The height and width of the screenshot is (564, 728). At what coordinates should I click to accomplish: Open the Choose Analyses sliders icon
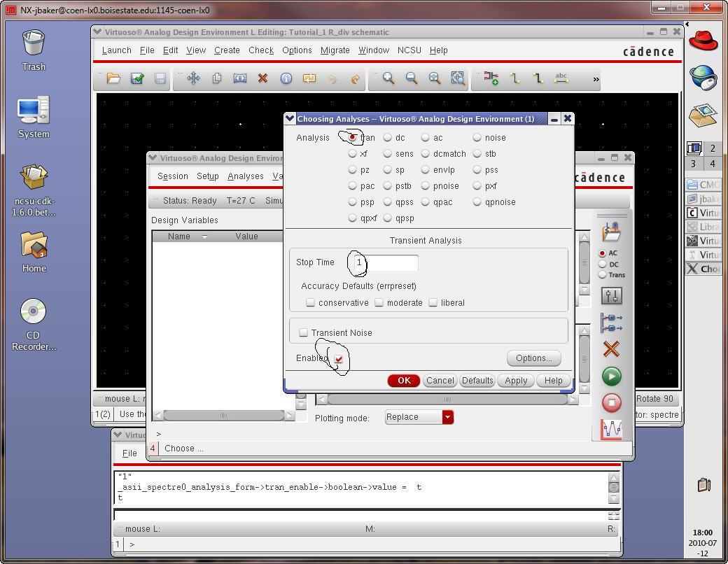(x=611, y=296)
